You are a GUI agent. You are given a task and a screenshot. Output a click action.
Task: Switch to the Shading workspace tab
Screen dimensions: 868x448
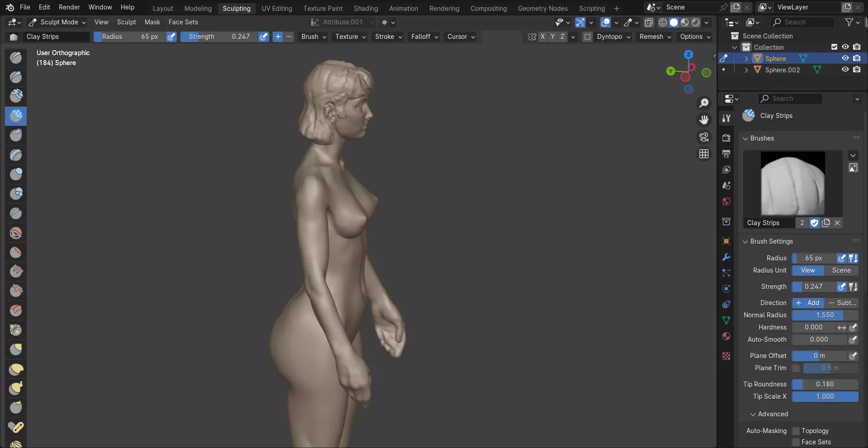[x=366, y=9]
